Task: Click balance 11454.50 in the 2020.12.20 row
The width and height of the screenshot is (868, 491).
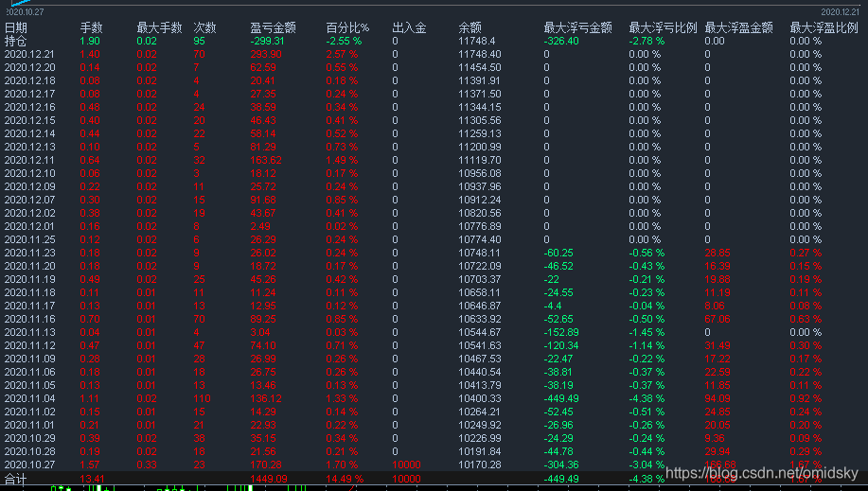Action: tap(479, 67)
